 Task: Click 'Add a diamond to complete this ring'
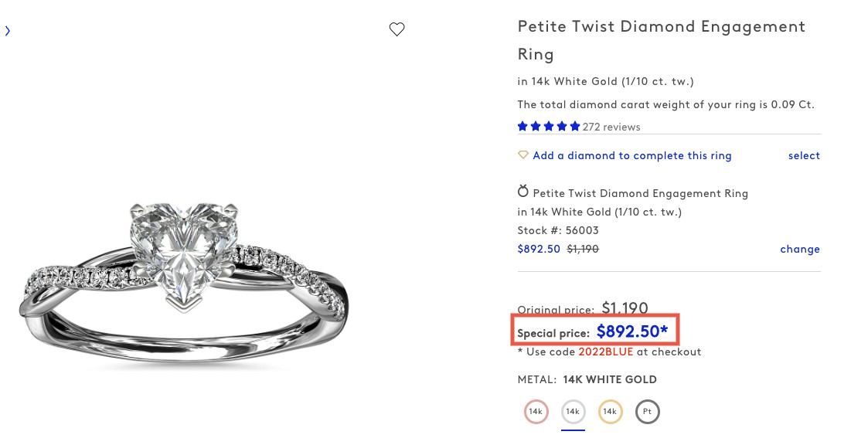(632, 155)
